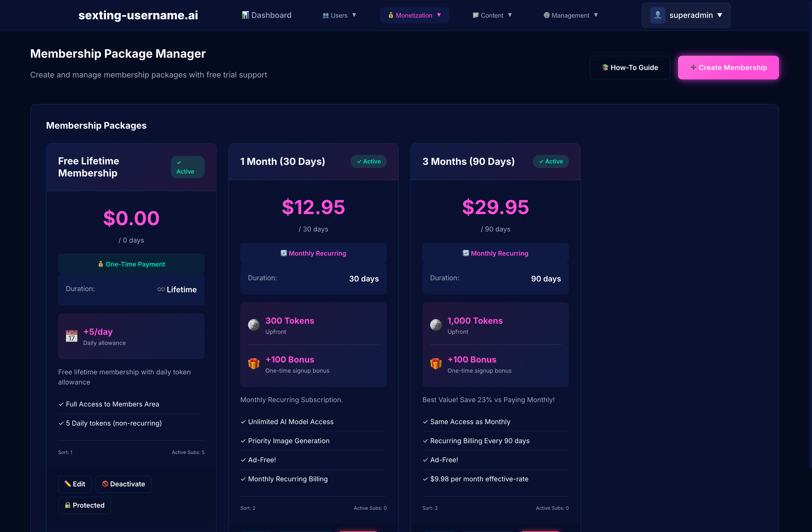The height and width of the screenshot is (532, 812).
Task: Expand the Users dropdown arrow
Action: point(354,15)
